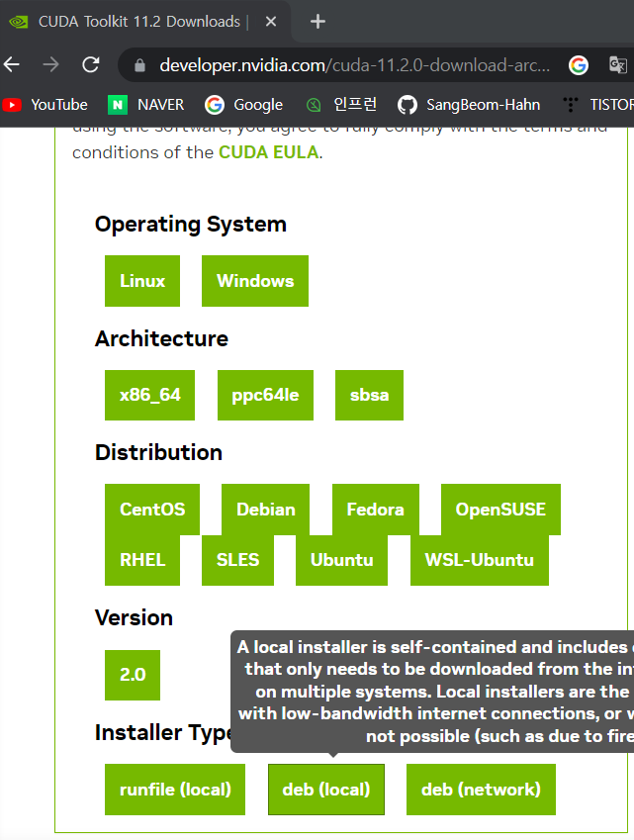
Task: Click the forward navigation arrow
Action: (50, 65)
